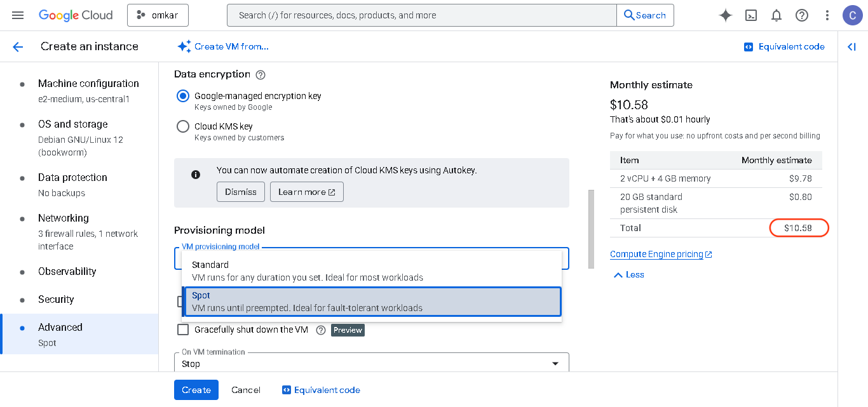The image size is (868, 407).
Task: Open the Networking section in sidebar
Action: point(64,218)
